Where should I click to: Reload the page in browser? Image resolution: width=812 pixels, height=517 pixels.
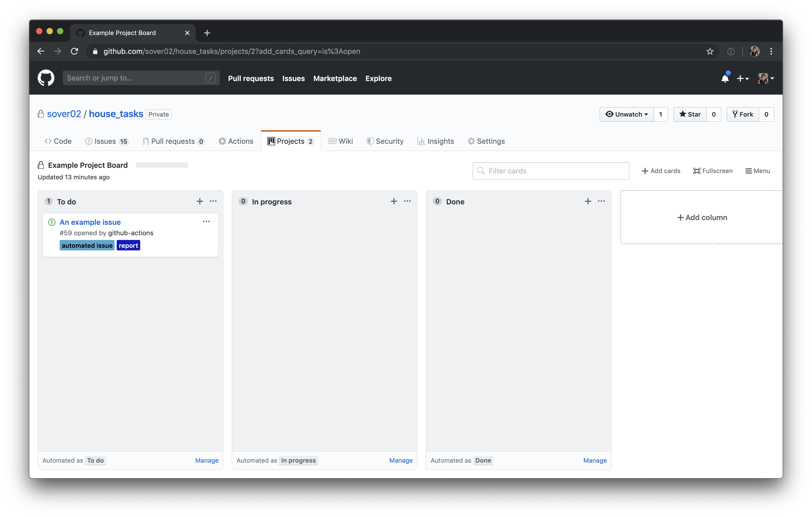click(75, 51)
